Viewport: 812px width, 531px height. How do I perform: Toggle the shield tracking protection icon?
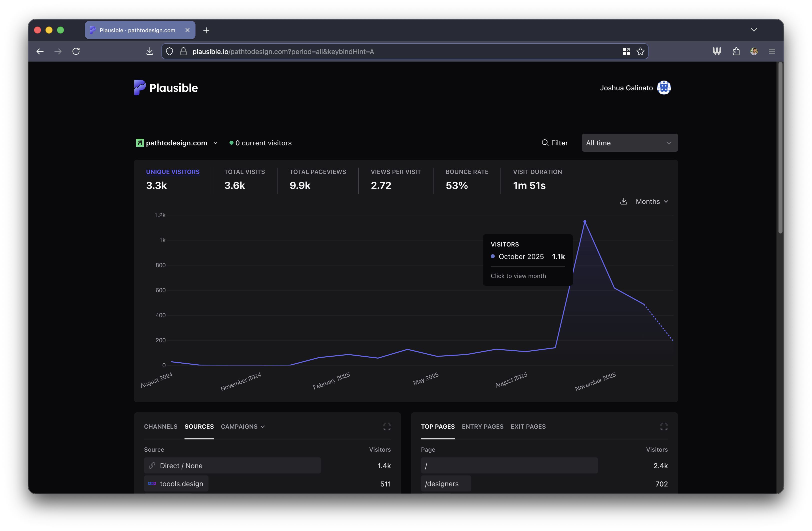(169, 51)
